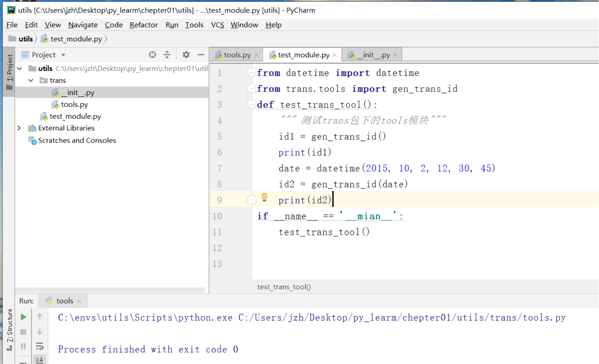Click the 'id2 = gen_trans_id(date)' code line
The image size is (599, 364).
(x=343, y=184)
